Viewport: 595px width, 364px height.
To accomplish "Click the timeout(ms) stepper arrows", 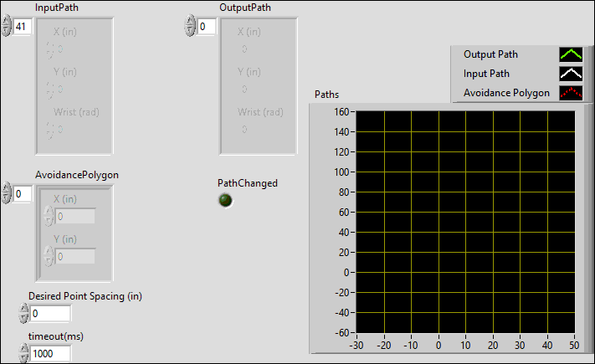I will (23, 353).
